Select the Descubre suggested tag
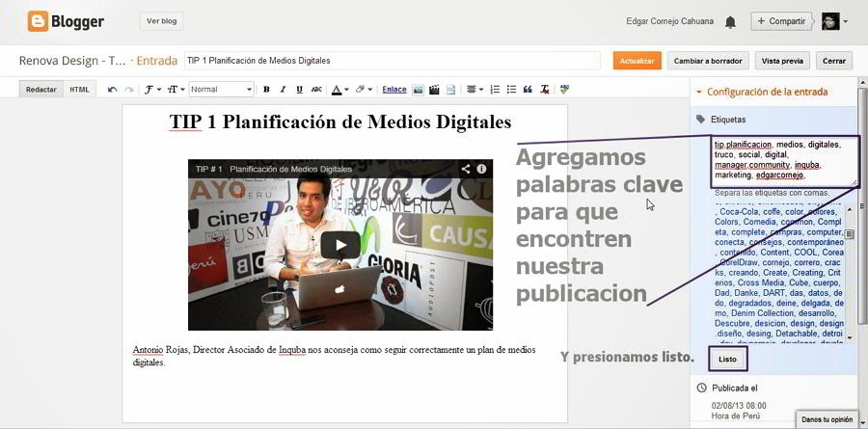868x429 pixels. click(x=732, y=323)
